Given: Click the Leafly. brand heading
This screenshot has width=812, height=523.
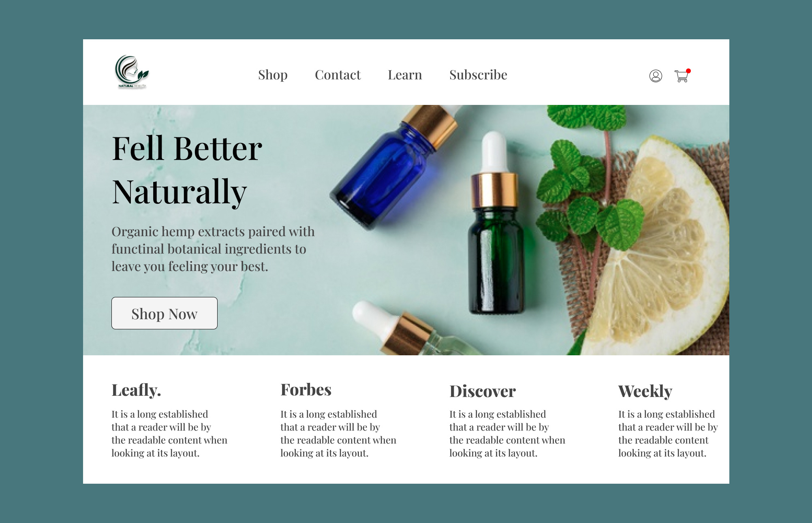Looking at the screenshot, I should 136,391.
